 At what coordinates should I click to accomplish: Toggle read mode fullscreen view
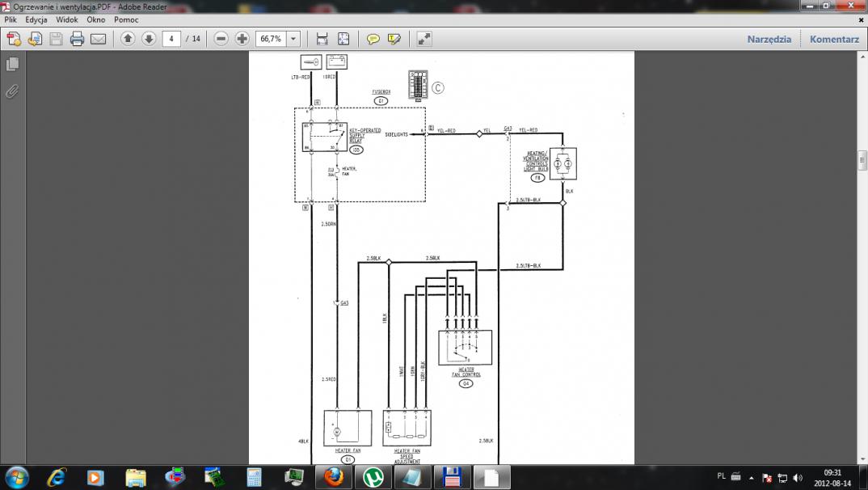click(x=424, y=39)
